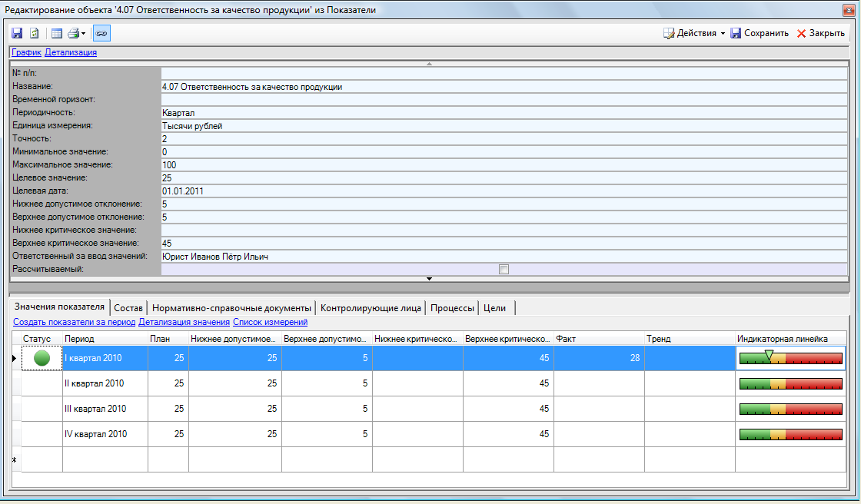Collapse properties panel with the top up arrow
The image size is (861, 504).
tap(430, 63)
